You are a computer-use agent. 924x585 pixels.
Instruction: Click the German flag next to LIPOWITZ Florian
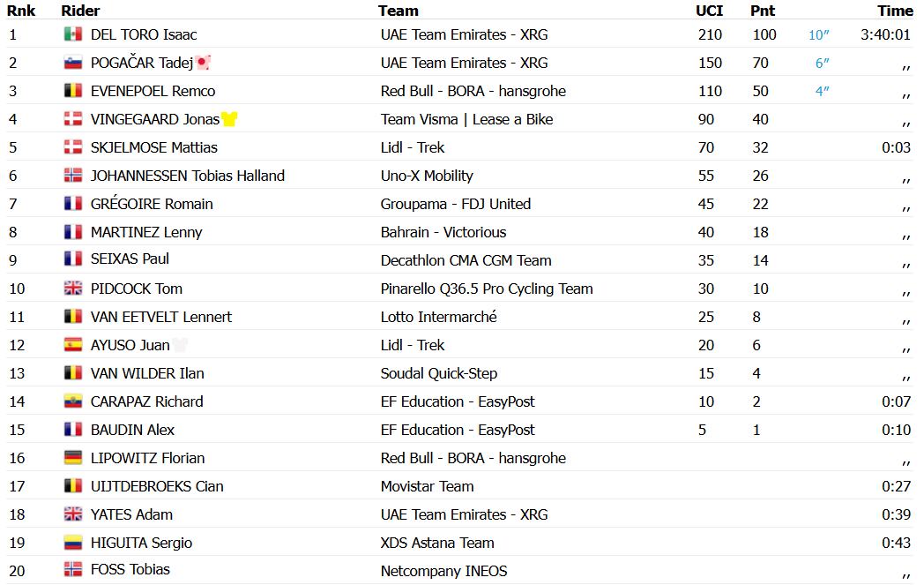pos(73,458)
